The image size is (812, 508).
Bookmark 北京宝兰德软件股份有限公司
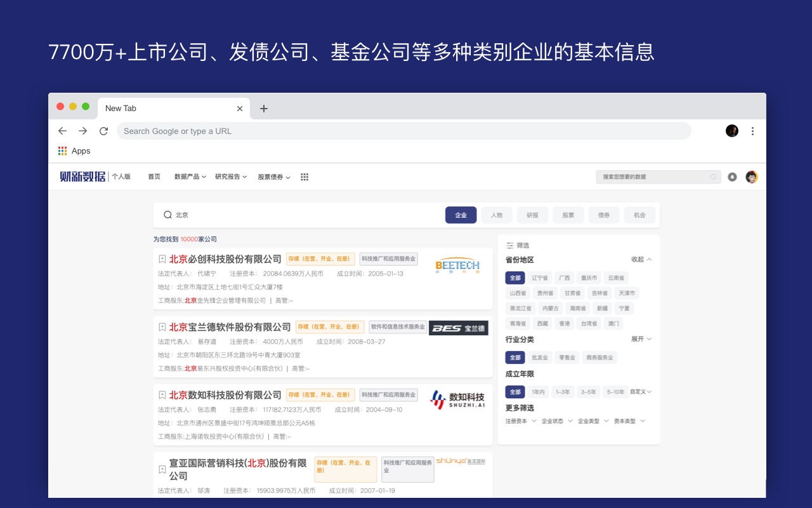162,327
